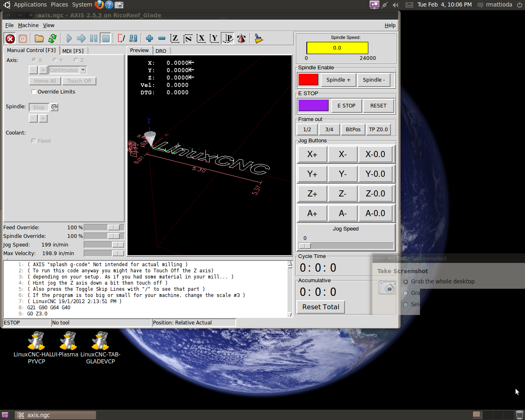Select the X side view icon
Screen dimensions: 525x420
201,39
